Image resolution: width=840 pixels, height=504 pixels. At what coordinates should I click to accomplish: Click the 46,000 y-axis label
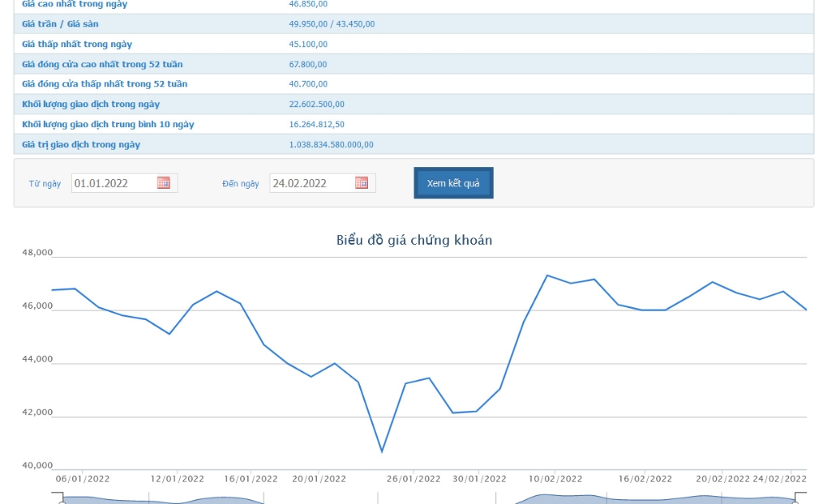(37, 306)
